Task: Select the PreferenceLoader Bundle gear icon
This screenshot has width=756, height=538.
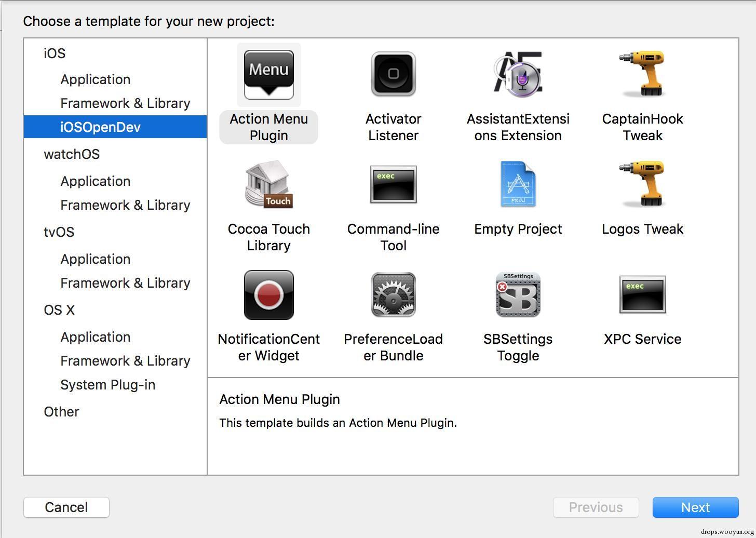Action: pos(393,294)
